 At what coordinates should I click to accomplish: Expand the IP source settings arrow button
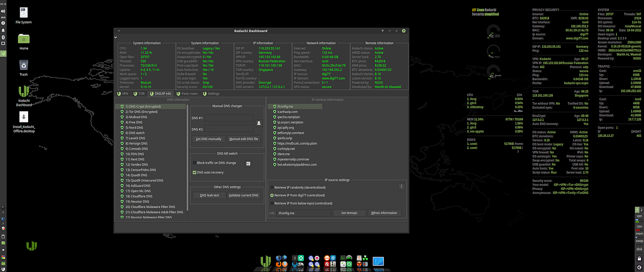click(401, 186)
